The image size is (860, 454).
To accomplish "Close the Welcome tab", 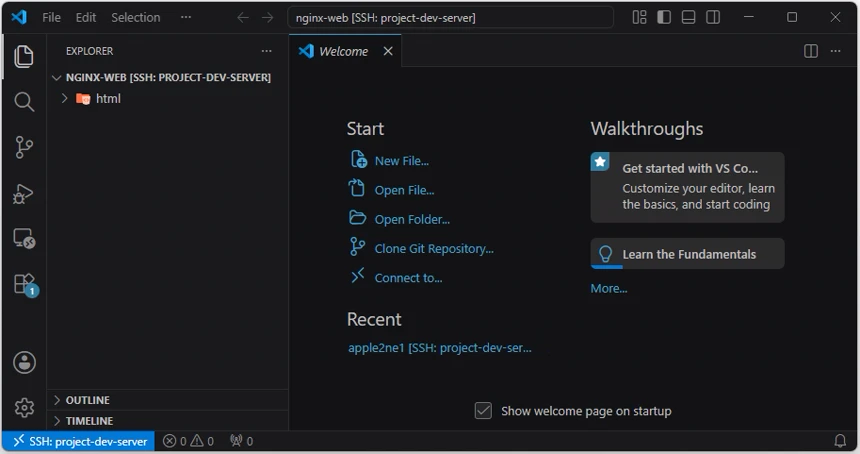I will (388, 51).
